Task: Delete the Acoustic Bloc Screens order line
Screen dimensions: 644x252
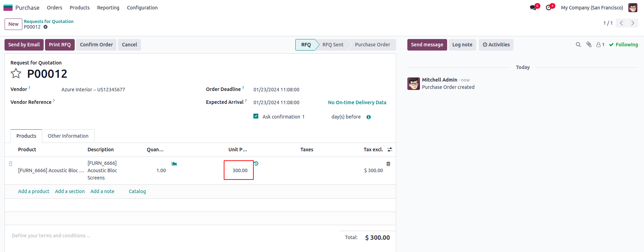Action: click(388, 164)
